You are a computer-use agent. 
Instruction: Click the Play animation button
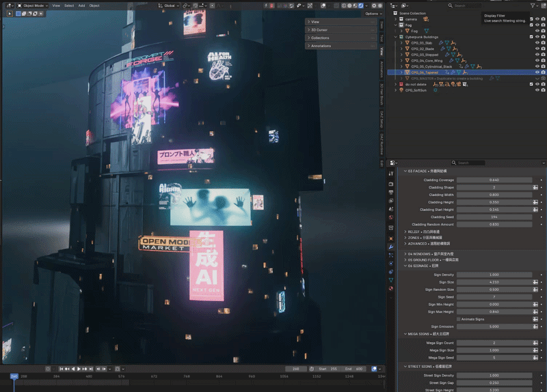(79, 369)
